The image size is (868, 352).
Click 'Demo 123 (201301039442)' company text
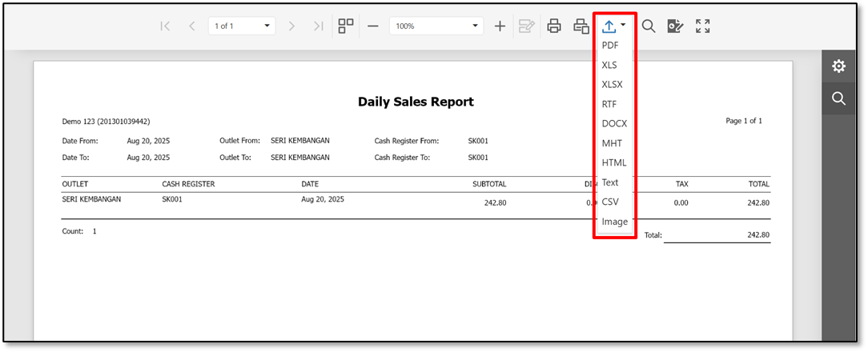point(106,122)
